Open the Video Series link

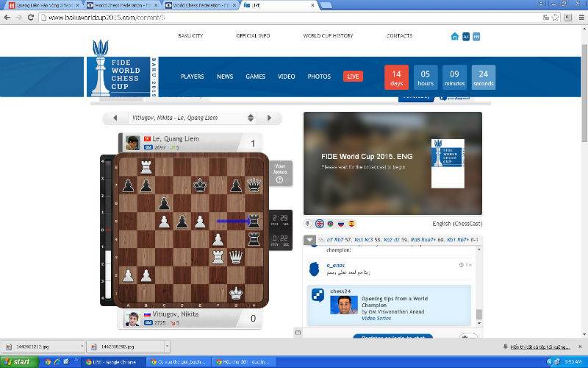point(376,318)
